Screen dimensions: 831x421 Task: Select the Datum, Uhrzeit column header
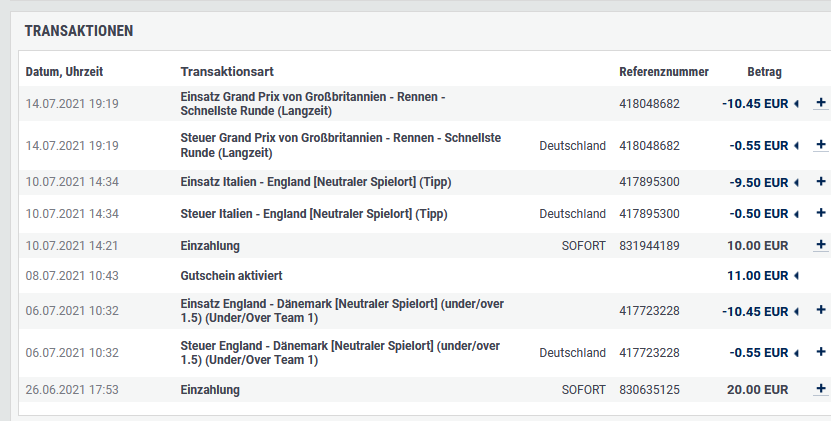tap(64, 72)
